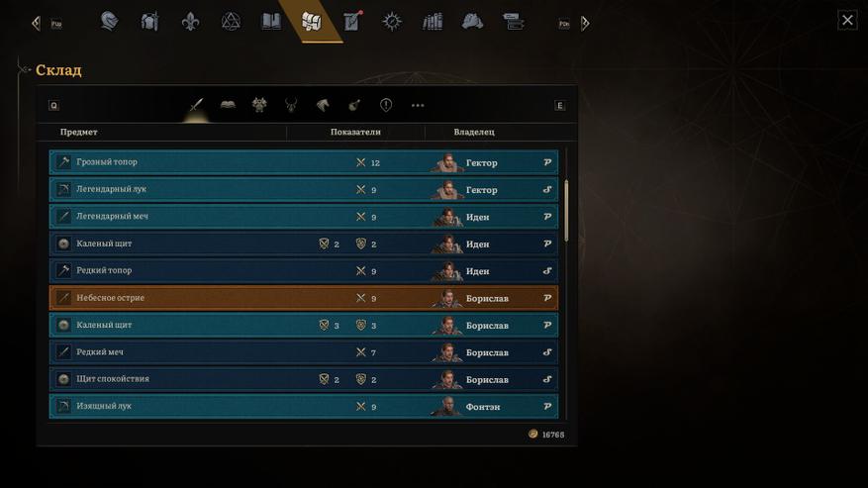Viewport: 868px width, 488px height.
Task: Go to next menu with right arrow
Action: 585,24
